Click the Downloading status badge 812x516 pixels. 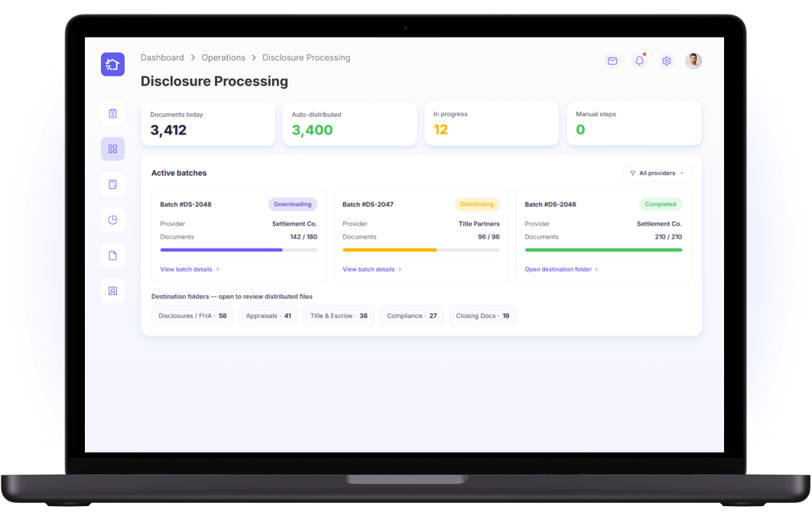click(x=293, y=204)
